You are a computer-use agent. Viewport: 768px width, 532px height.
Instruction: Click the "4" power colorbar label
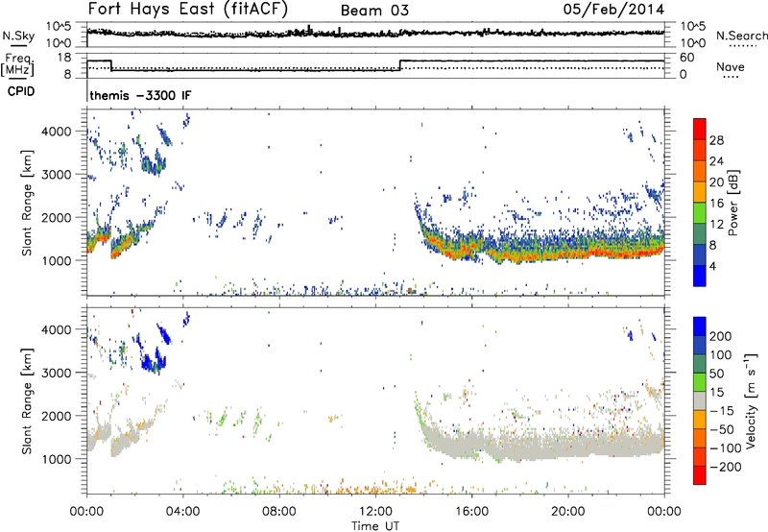pos(712,266)
